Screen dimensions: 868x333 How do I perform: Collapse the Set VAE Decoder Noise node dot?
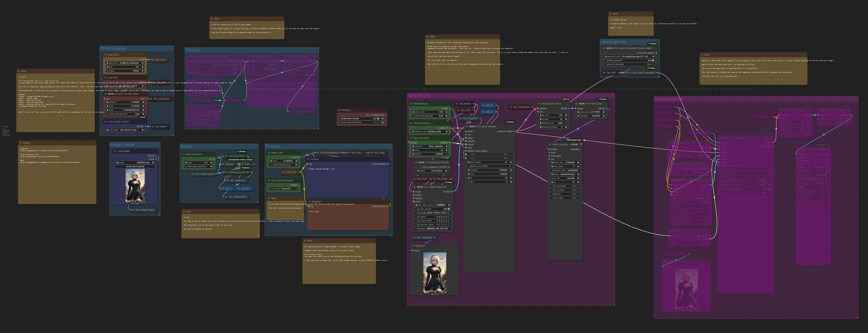pyautogui.click(x=105, y=94)
